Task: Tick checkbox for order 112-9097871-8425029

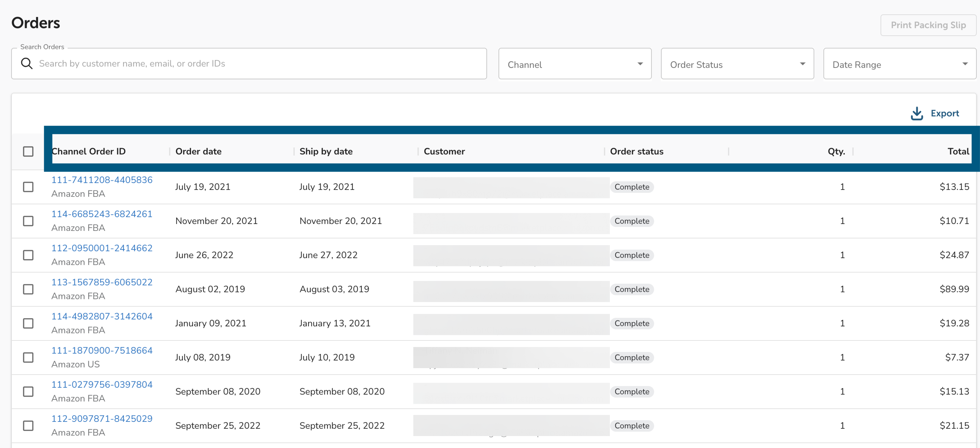Action: pyautogui.click(x=28, y=426)
